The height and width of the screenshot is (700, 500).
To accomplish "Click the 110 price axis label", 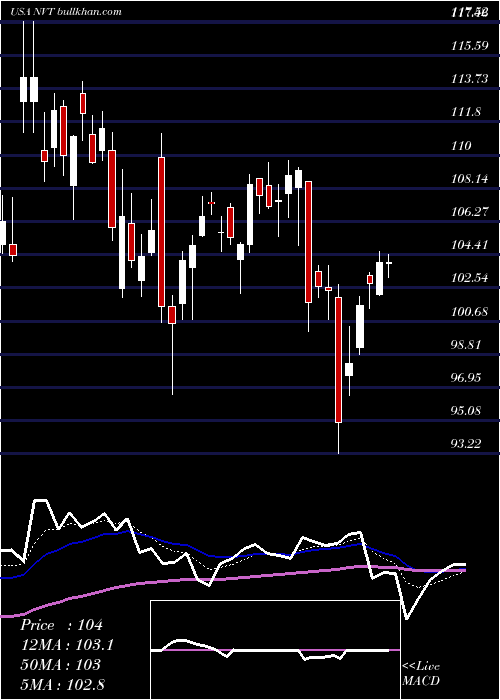I will [462, 146].
